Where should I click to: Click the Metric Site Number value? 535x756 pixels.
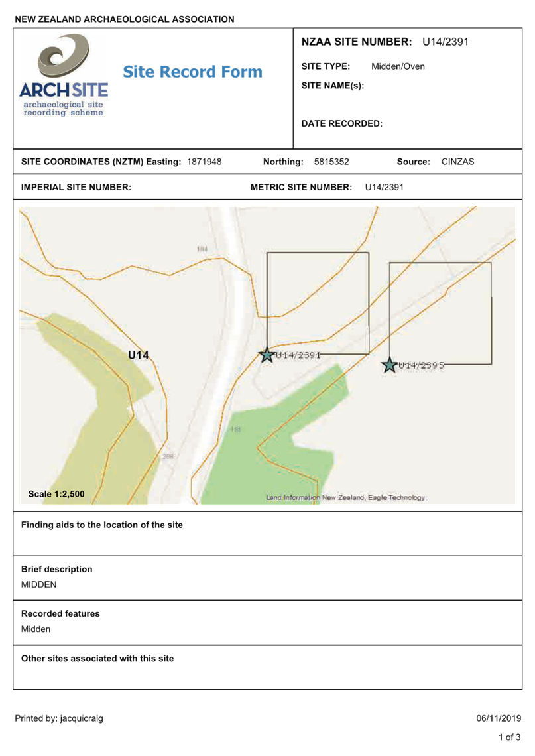tap(384, 188)
